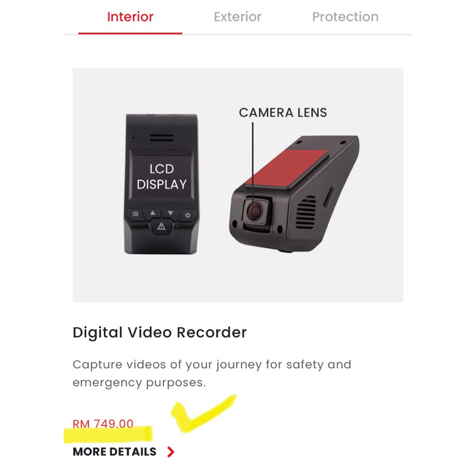Click the speaker vent on the camera side
Image resolution: width=476 pixels, height=476 pixels.
pyautogui.click(x=306, y=212)
